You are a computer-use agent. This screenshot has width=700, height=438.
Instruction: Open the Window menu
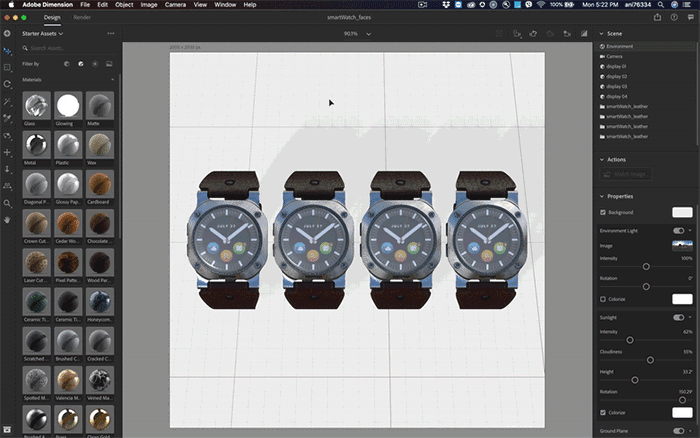225,4
